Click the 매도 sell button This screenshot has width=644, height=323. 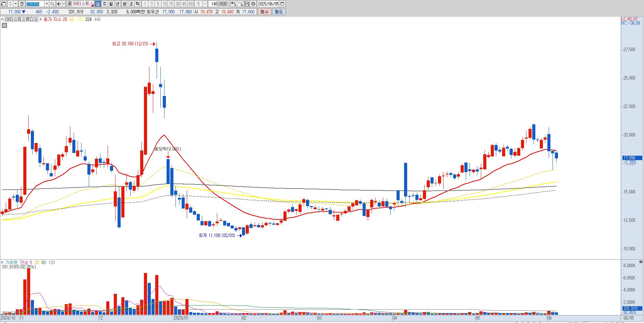(279, 12)
